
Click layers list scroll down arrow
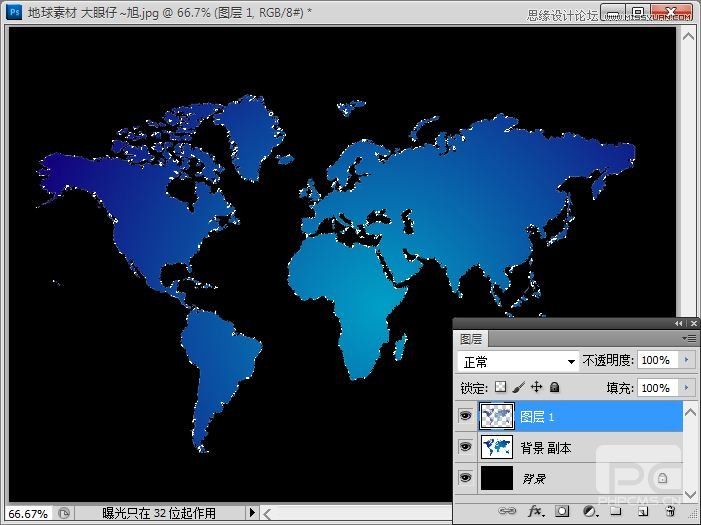pos(690,495)
